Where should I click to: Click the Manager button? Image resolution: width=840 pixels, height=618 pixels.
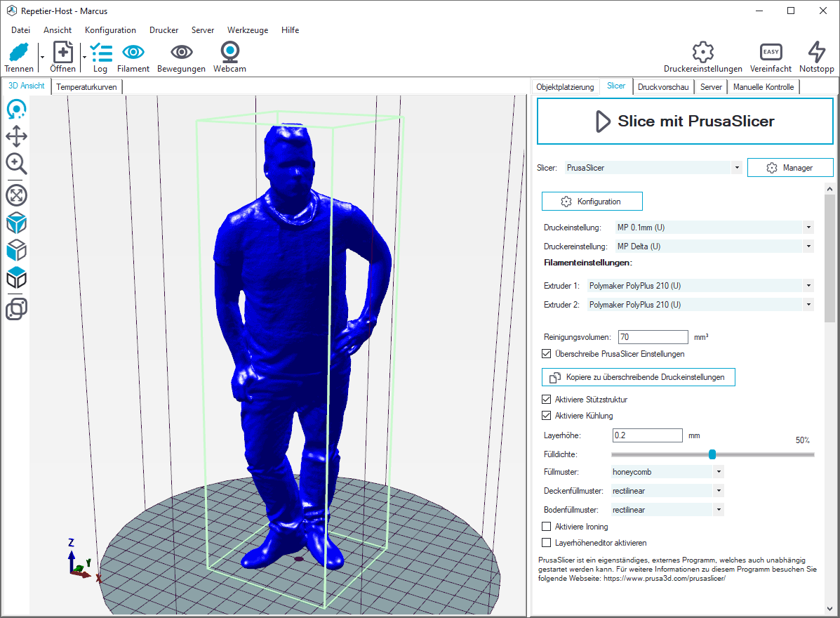(789, 168)
